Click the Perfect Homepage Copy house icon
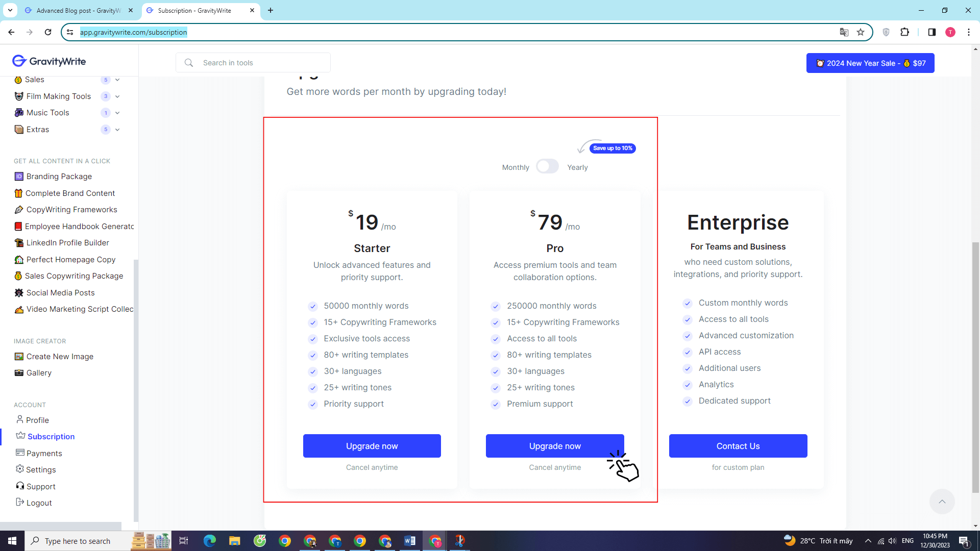The image size is (980, 551). point(19,260)
